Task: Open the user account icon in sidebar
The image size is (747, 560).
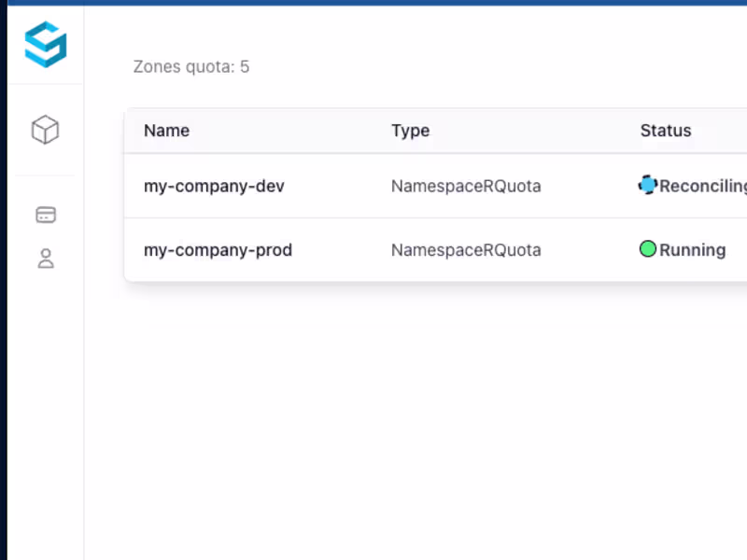Action: tap(46, 259)
